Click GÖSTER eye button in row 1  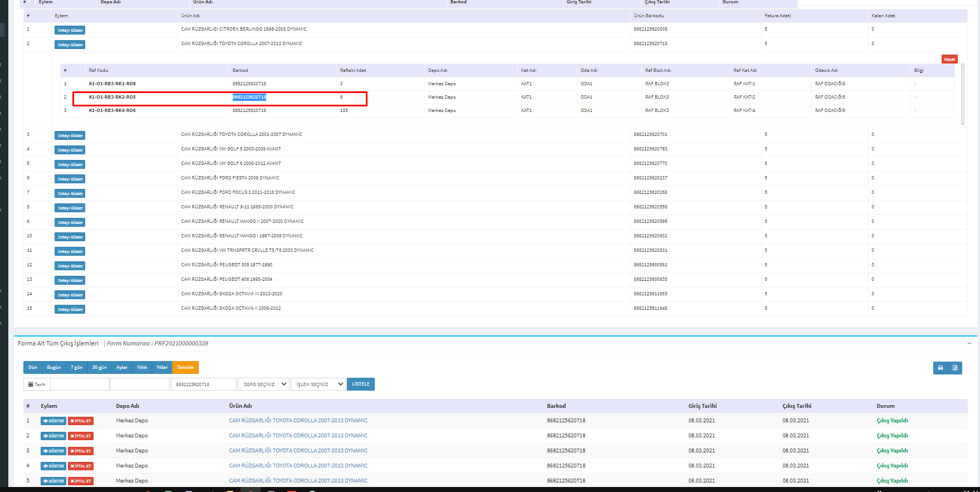pyautogui.click(x=53, y=421)
